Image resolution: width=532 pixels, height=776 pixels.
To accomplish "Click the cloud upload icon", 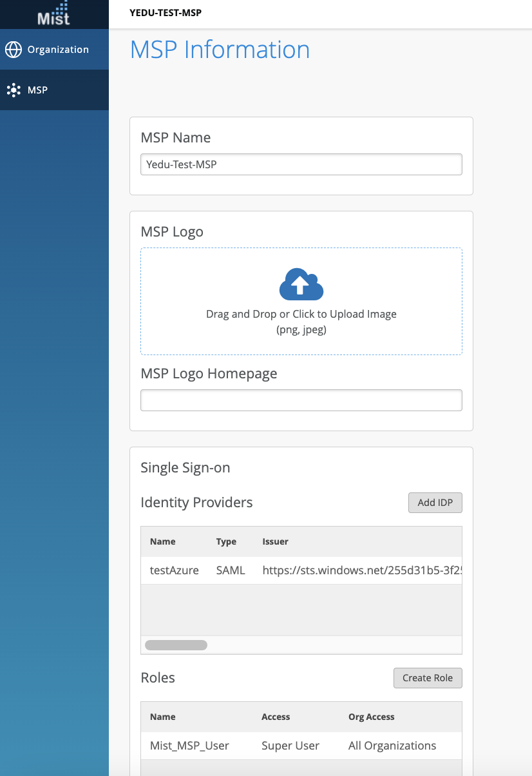I will (x=301, y=284).
